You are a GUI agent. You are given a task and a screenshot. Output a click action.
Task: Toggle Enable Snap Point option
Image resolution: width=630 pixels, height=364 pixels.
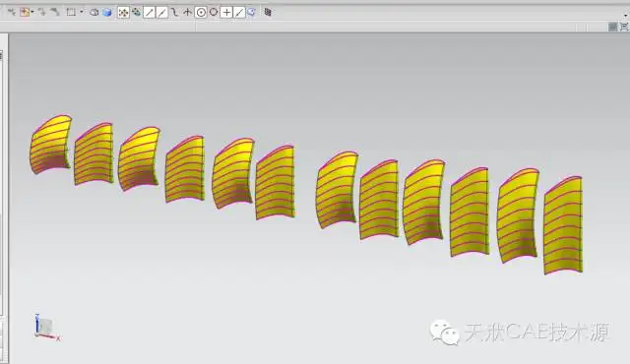123,13
